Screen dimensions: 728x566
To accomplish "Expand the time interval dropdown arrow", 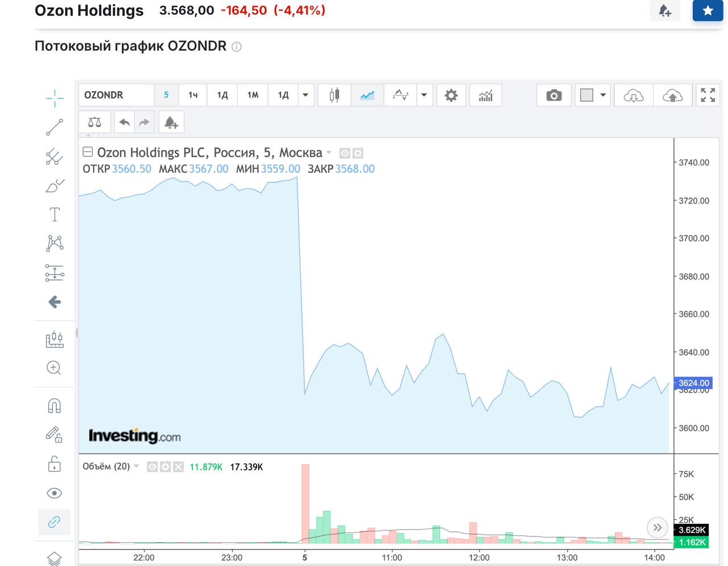I will (x=305, y=96).
